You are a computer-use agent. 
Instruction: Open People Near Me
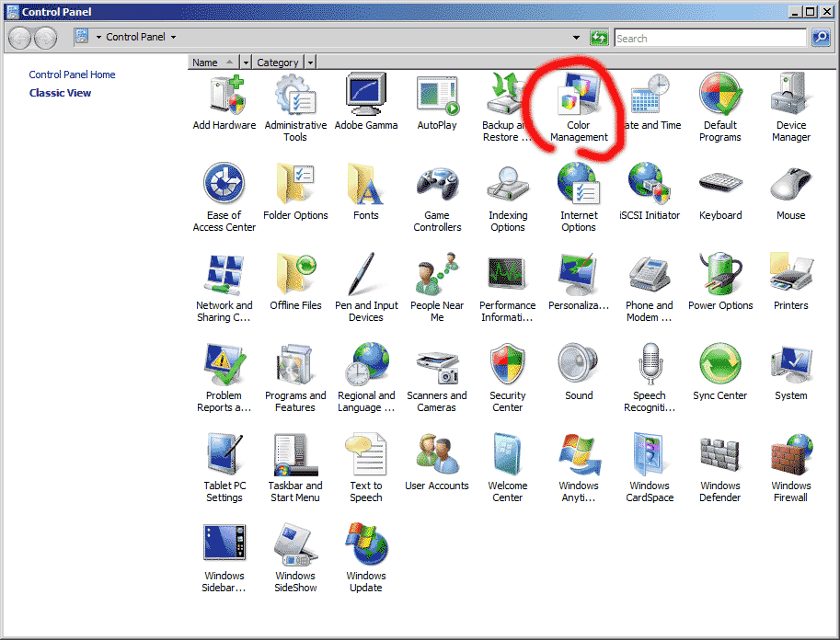[x=437, y=288]
